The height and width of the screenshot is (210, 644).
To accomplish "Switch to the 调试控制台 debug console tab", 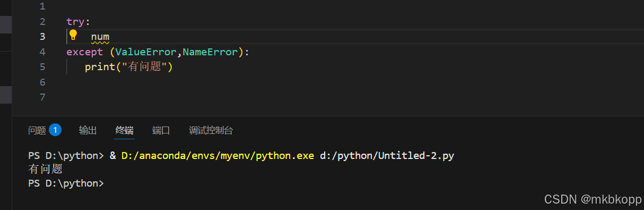I will (x=211, y=130).
